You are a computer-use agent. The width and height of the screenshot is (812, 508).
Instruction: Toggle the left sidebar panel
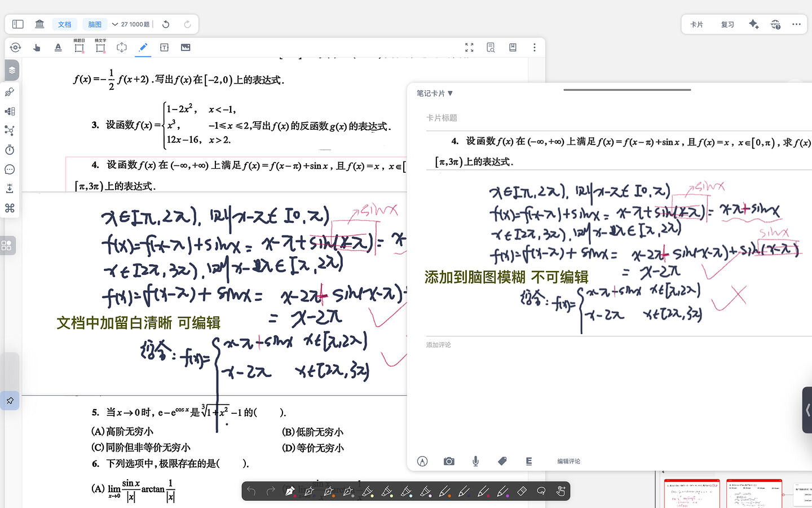click(17, 24)
